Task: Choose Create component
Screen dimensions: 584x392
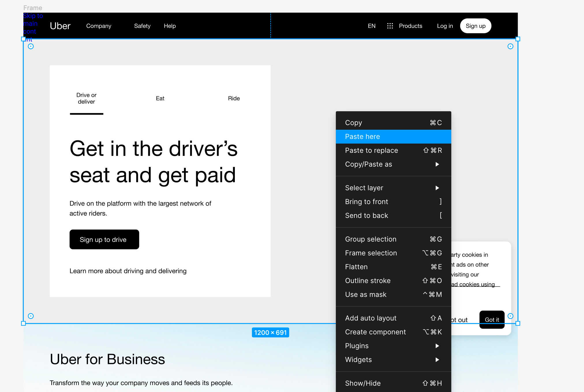Action: pyautogui.click(x=394, y=332)
